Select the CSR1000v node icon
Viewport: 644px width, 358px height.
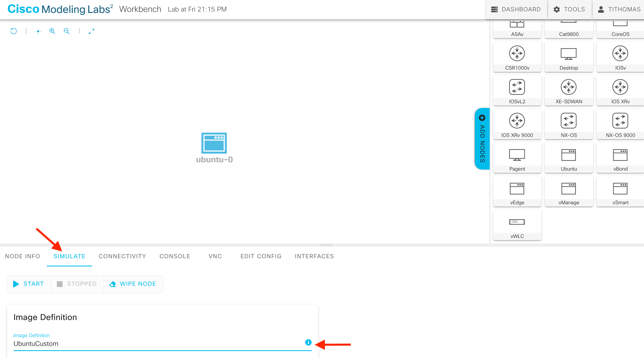pyautogui.click(x=517, y=57)
